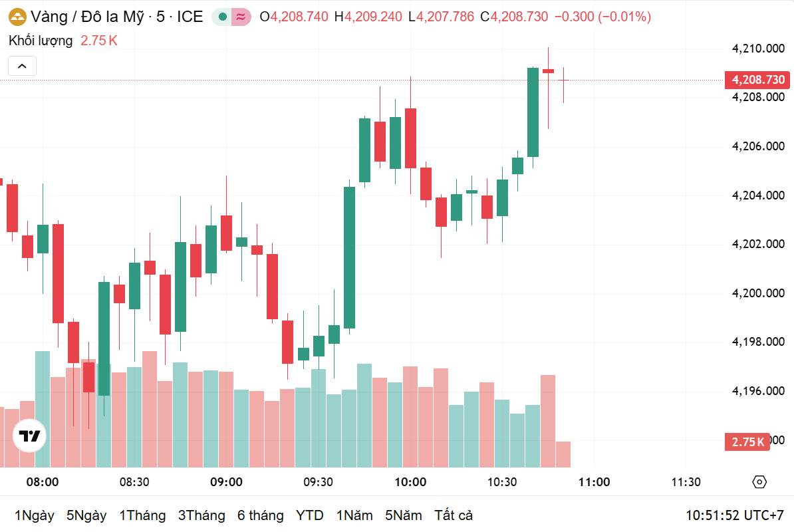Select the 1Năm range
Viewport: 794px width, 532px height.
(354, 515)
